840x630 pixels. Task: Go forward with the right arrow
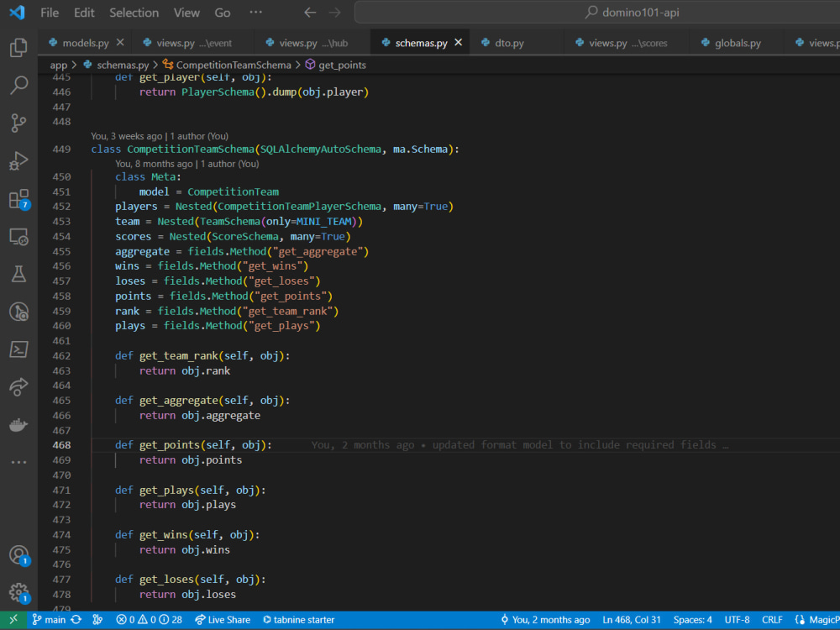coord(335,13)
